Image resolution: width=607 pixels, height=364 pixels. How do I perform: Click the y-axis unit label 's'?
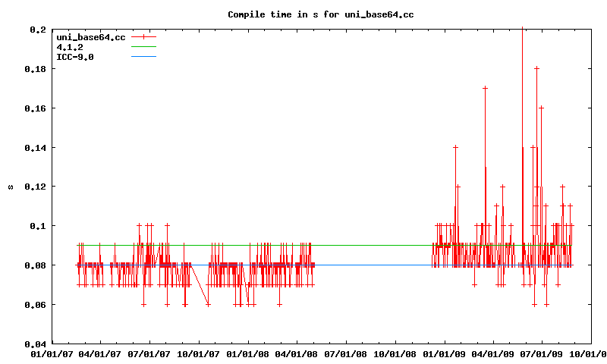click(x=10, y=187)
